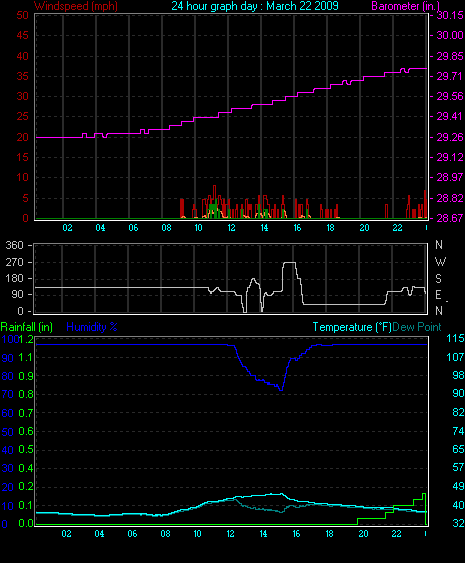Click the S compass label
This screenshot has width=465, height=563.
[438, 279]
